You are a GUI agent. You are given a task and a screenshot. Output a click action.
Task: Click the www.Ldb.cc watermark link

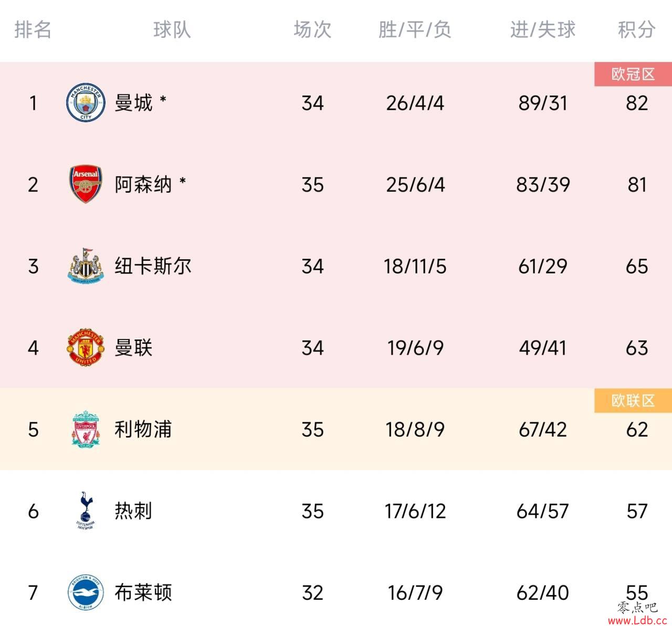tap(637, 620)
